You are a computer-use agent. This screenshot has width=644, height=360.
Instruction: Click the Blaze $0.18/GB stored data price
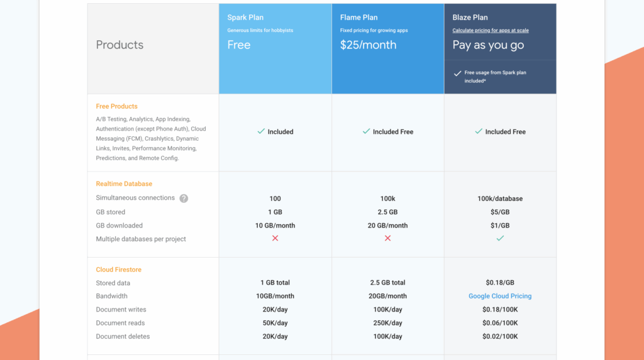(x=500, y=283)
